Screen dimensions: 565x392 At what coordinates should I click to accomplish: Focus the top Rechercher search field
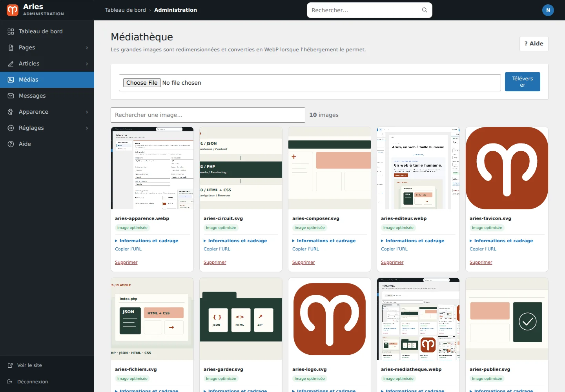pyautogui.click(x=370, y=10)
